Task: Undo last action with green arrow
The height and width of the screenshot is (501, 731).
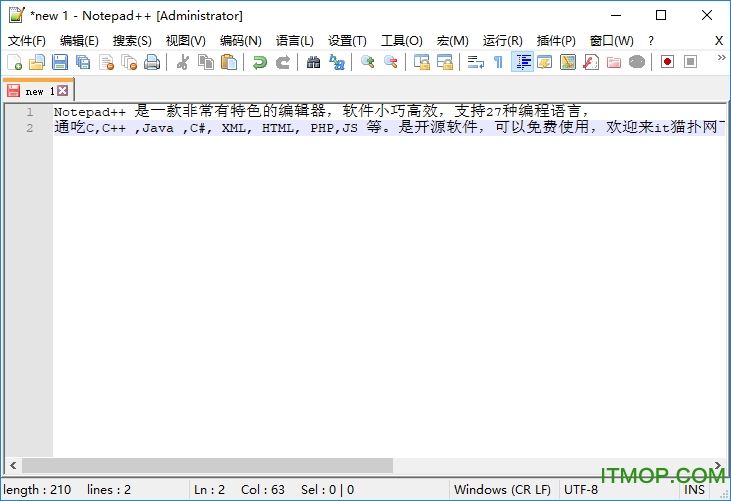Action: (259, 62)
